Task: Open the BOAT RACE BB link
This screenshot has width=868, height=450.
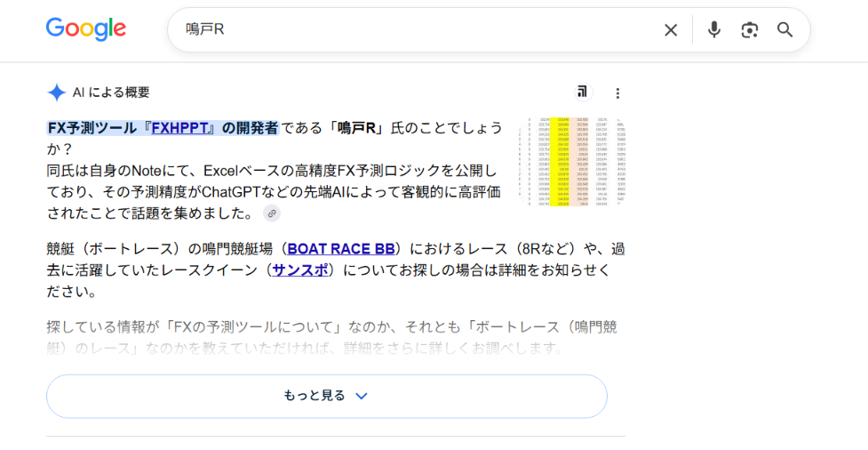Action: coord(341,249)
